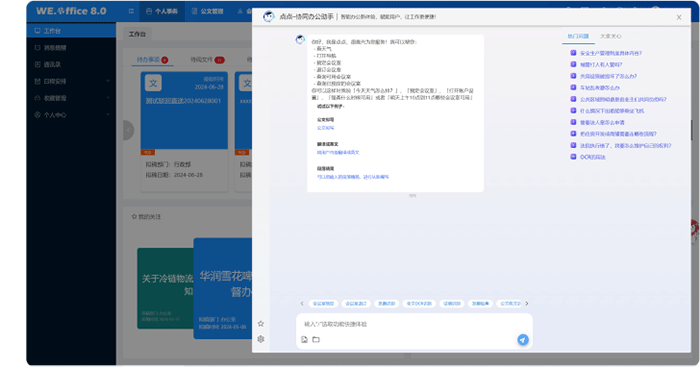Open the second hot question, under 安全生产管理
The height and width of the screenshot is (367, 700).
click(601, 65)
